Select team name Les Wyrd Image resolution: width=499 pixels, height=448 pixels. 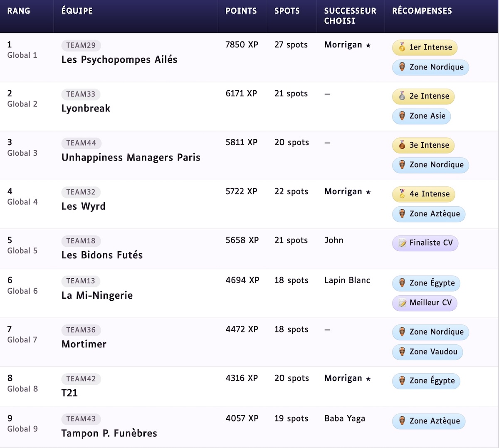pyautogui.click(x=83, y=207)
